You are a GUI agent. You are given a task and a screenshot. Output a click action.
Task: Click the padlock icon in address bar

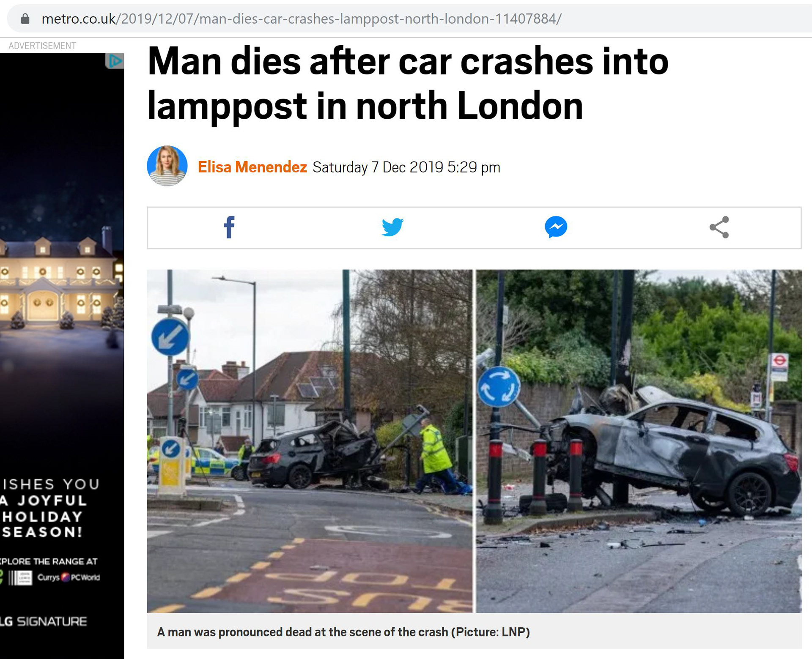(25, 19)
